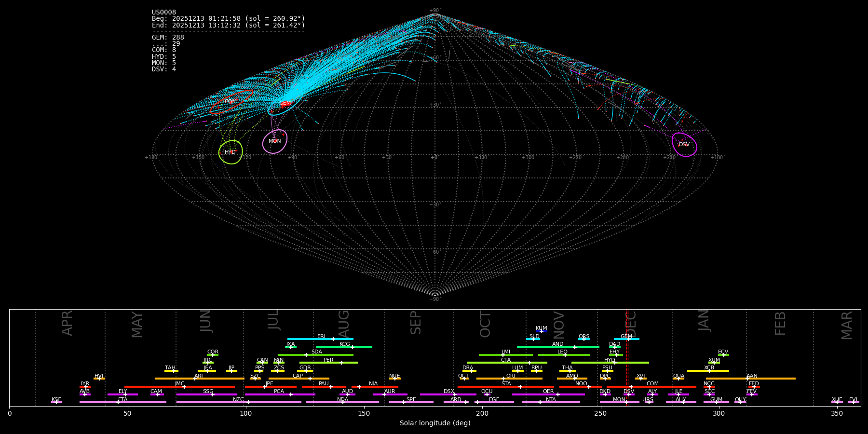The width and height of the screenshot is (868, 434).
Task: Select the NTA shower activity bar
Action: coord(551,402)
